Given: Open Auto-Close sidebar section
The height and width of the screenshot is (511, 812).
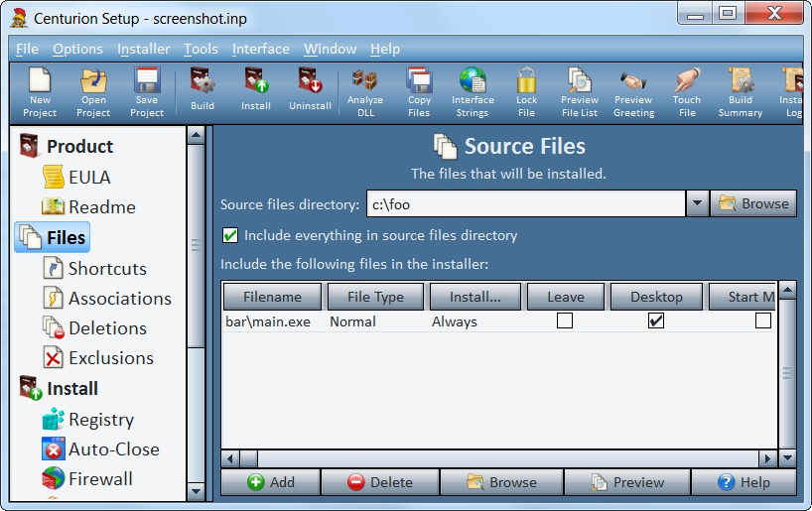Looking at the screenshot, I should 101,448.
